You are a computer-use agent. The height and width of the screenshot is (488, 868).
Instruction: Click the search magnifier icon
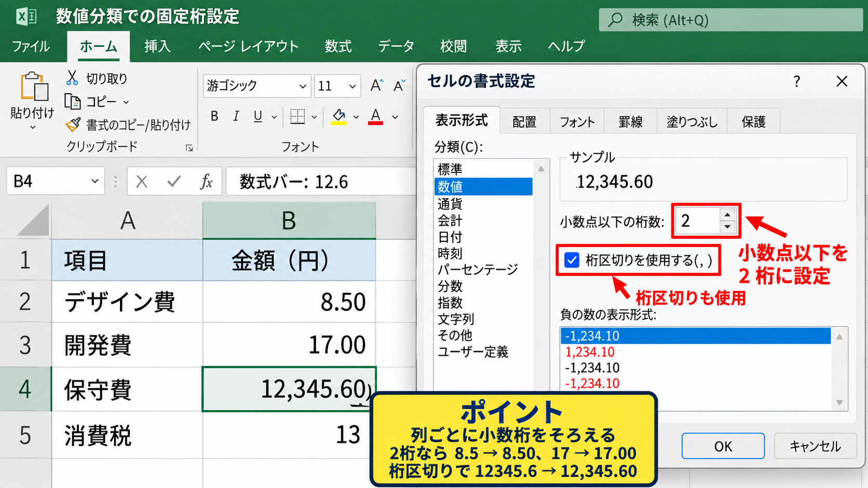[616, 20]
